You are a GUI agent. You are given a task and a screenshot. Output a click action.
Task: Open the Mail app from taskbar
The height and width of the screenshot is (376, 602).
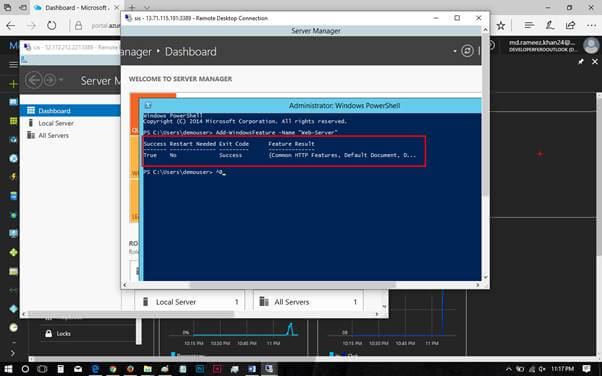pyautogui.click(x=78, y=369)
